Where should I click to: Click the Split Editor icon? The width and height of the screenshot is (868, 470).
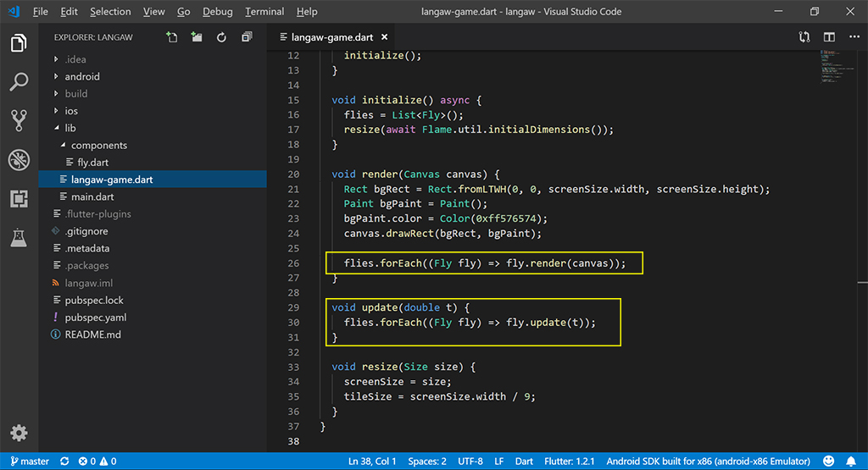click(829, 37)
